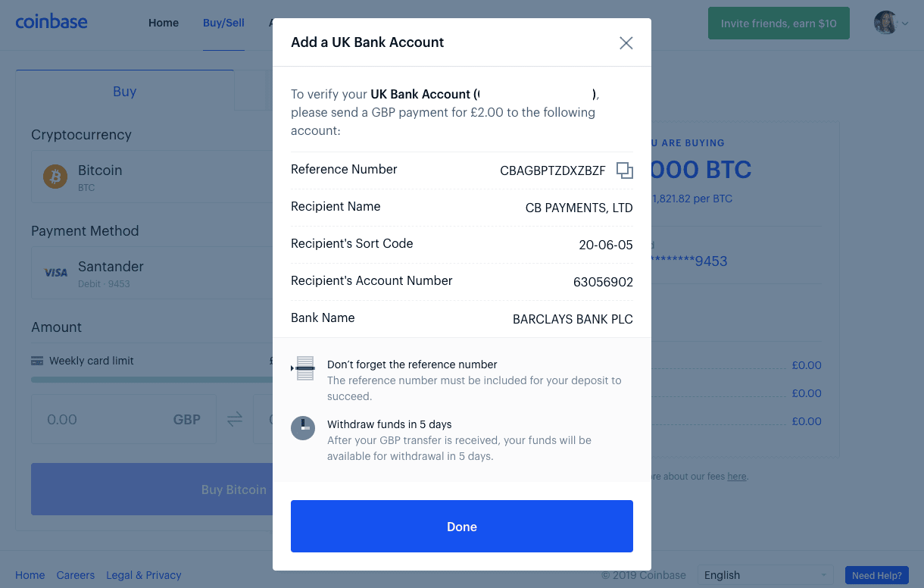Click the GBP amount input field
Viewport: 924px width, 588px height.
(123, 419)
